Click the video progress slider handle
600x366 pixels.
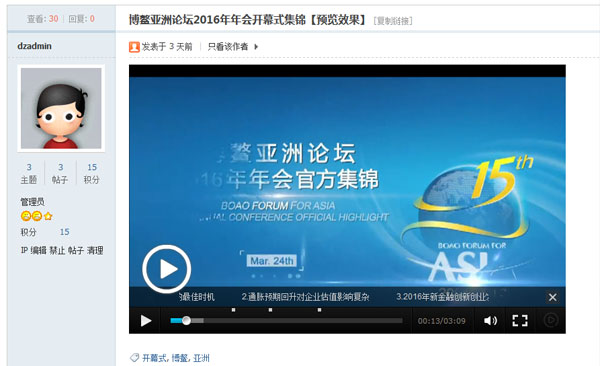pyautogui.click(x=186, y=320)
